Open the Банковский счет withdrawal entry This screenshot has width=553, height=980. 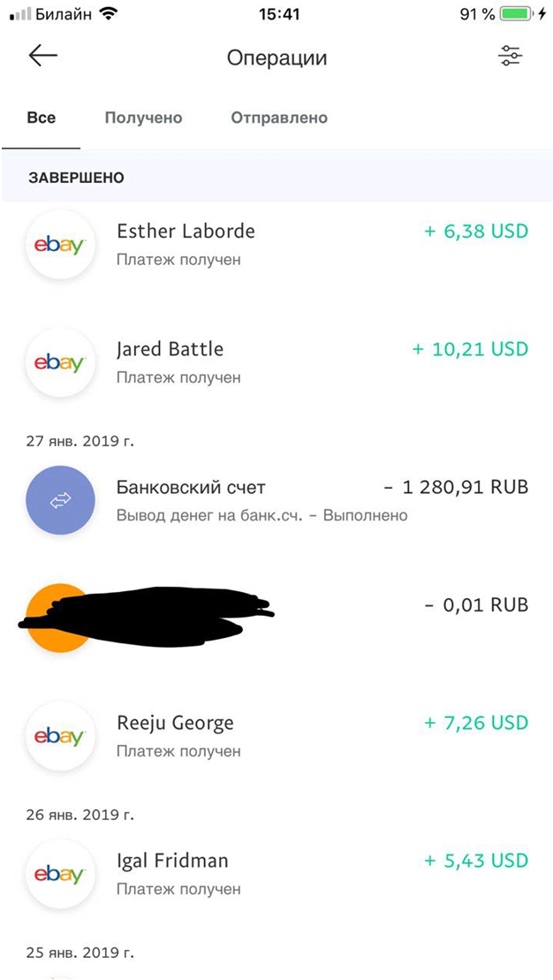(x=265, y=500)
